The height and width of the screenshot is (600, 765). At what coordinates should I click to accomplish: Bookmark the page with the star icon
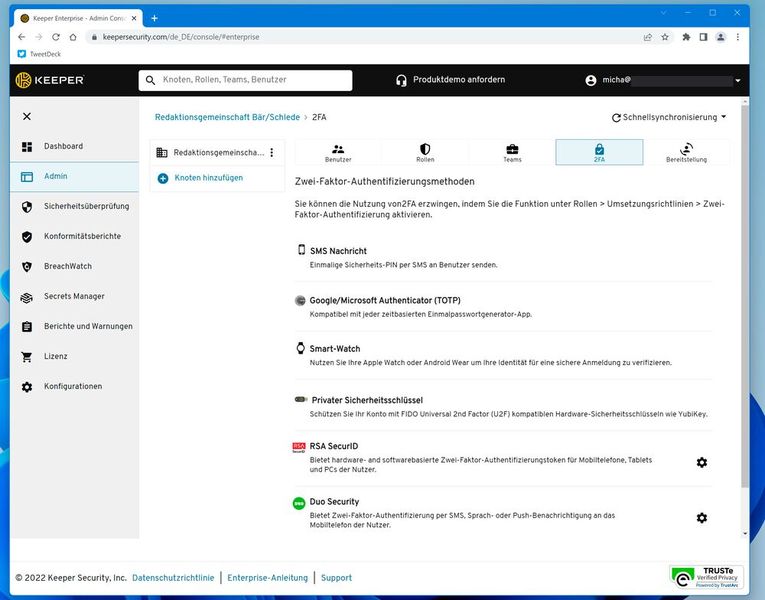point(664,37)
